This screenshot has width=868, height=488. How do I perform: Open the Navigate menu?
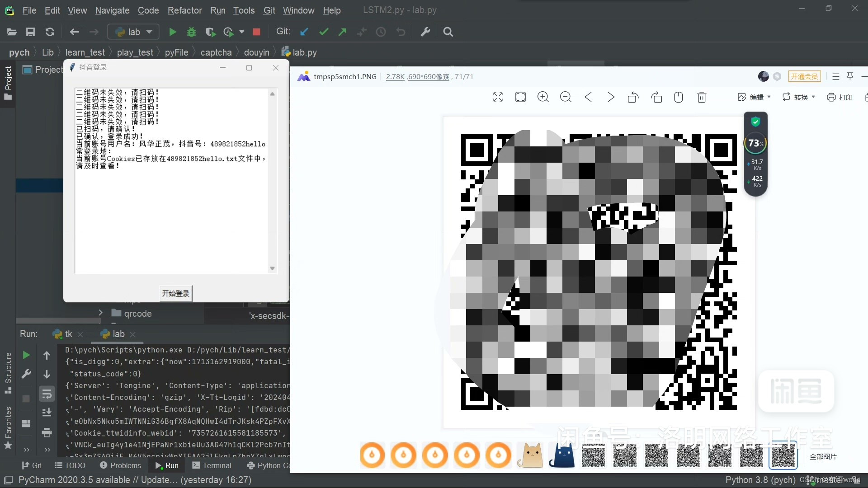pos(112,10)
